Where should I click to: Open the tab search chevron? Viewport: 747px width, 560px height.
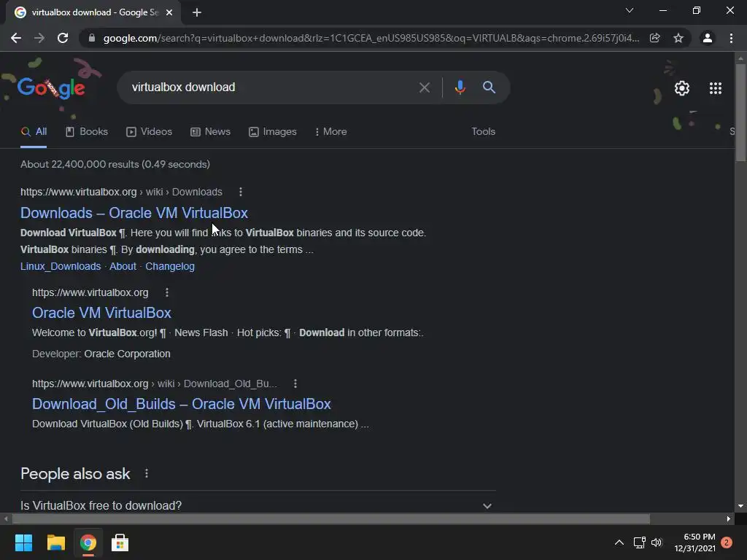630,10
